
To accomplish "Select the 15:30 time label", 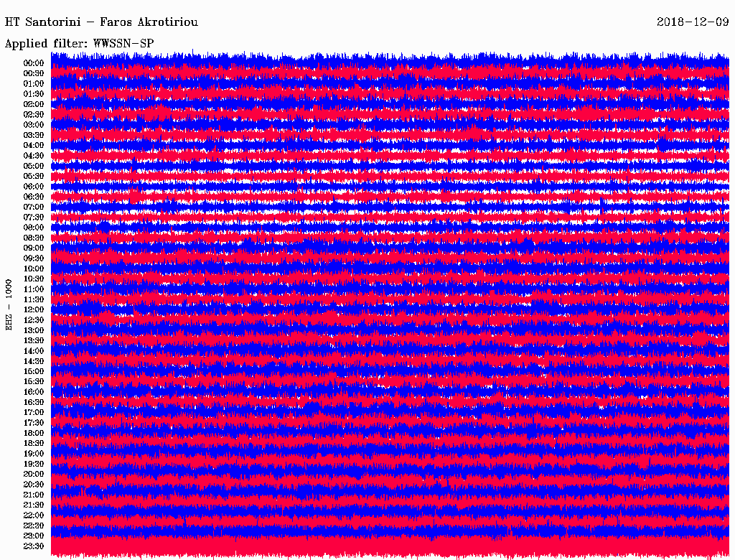I will (x=34, y=382).
